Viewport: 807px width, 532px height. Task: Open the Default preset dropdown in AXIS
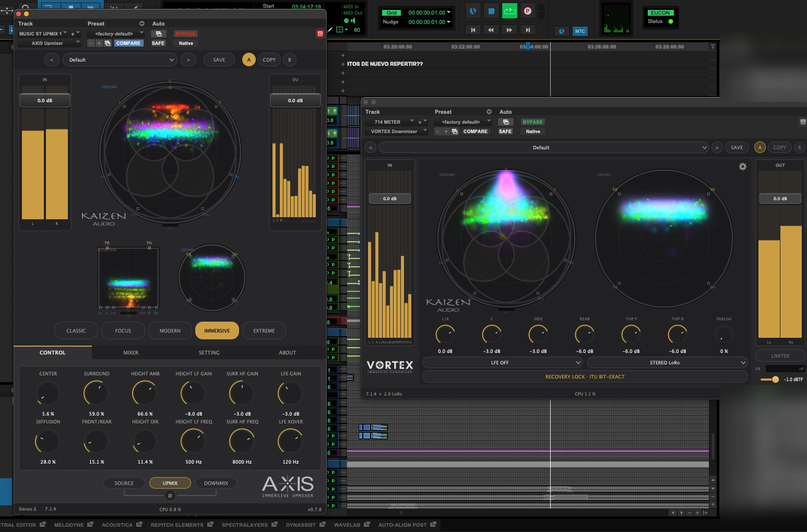point(121,60)
